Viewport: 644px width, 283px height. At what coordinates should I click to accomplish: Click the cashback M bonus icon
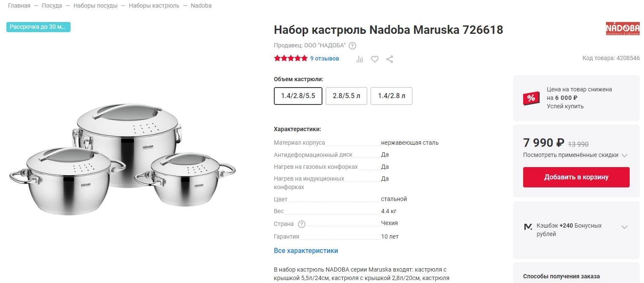click(x=528, y=227)
